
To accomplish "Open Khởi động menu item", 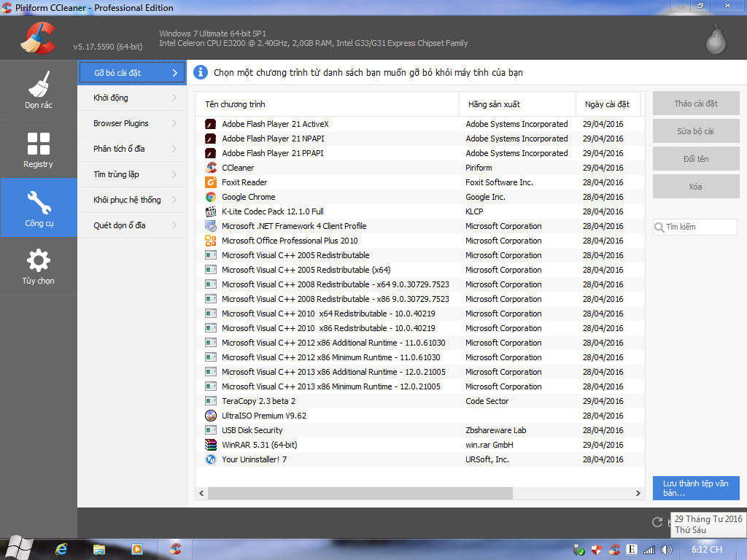I will [132, 98].
